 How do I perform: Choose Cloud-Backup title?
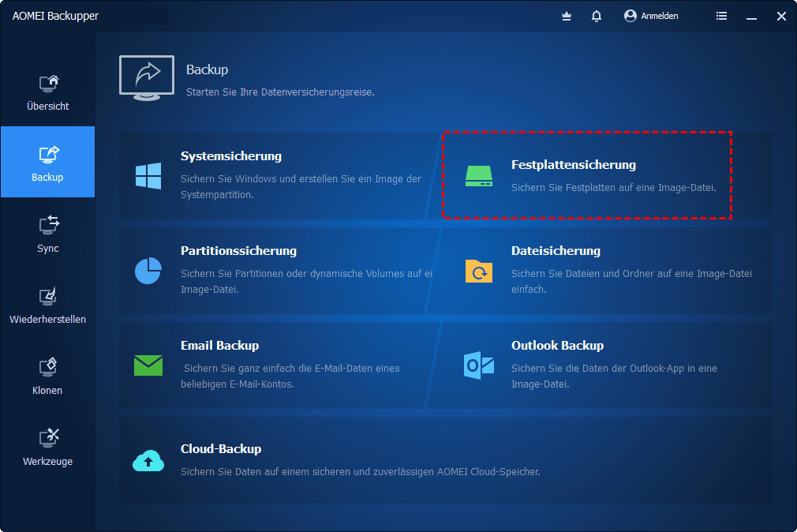221,448
